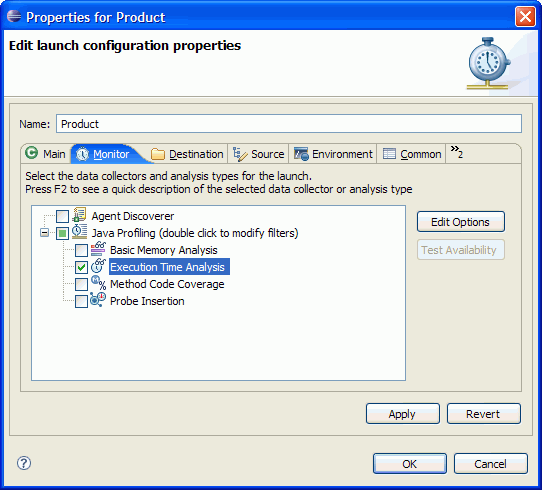
Task: Click the Probe Insertion icon
Action: [x=98, y=300]
